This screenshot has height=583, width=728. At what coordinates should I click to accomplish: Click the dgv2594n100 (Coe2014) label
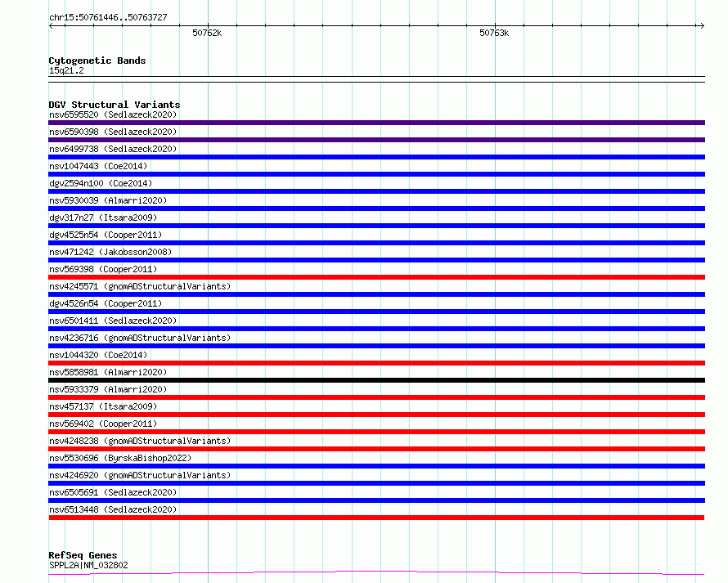[x=101, y=183]
